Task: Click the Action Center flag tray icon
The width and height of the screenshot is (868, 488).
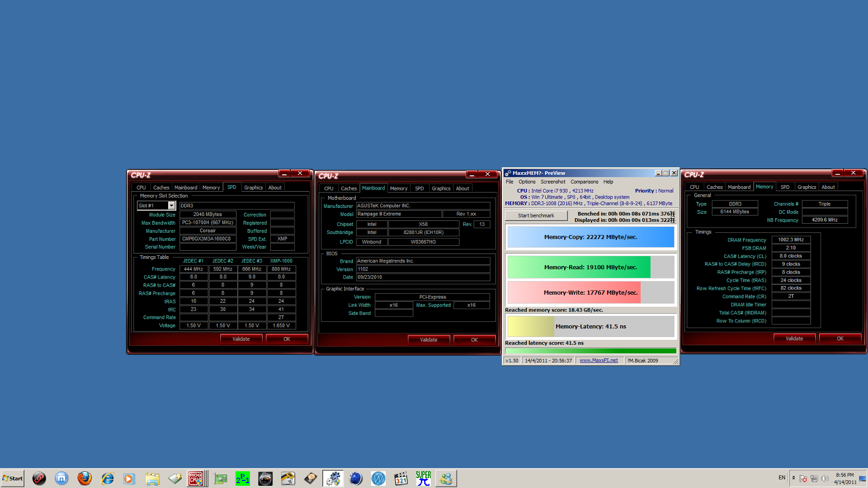Action: pos(803,478)
